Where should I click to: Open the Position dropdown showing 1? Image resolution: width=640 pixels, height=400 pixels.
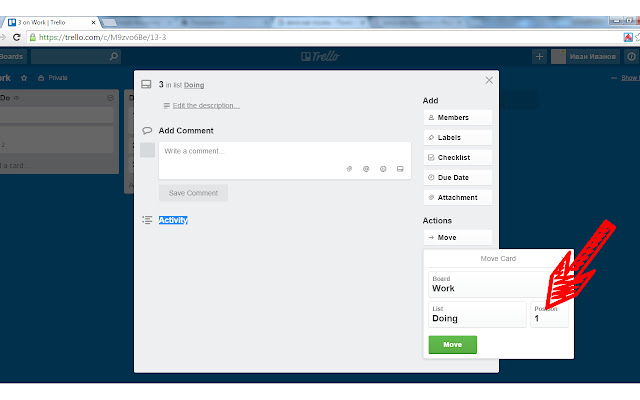coord(549,314)
